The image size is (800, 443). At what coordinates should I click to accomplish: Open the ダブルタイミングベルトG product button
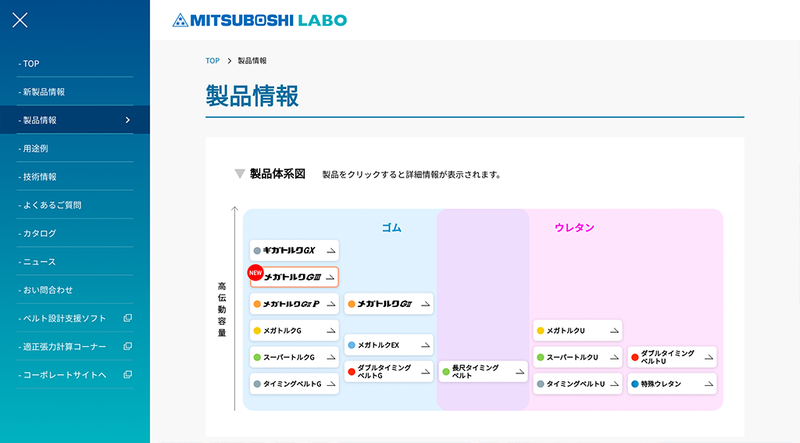[x=389, y=372]
